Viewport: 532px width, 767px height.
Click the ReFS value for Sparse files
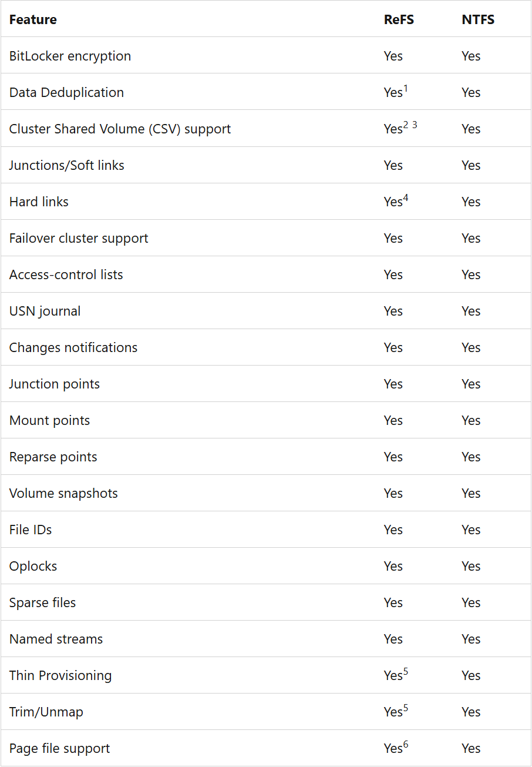pyautogui.click(x=393, y=603)
